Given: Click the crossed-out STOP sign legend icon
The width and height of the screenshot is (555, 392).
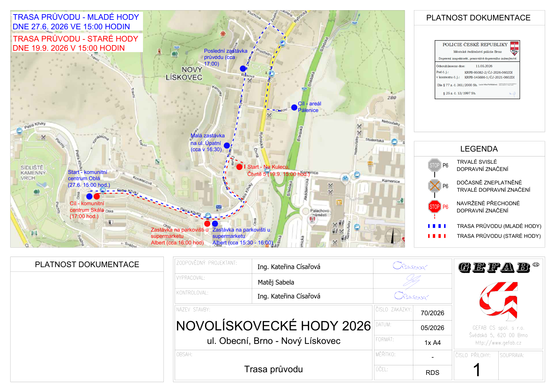Looking at the screenshot, I should point(434,186).
